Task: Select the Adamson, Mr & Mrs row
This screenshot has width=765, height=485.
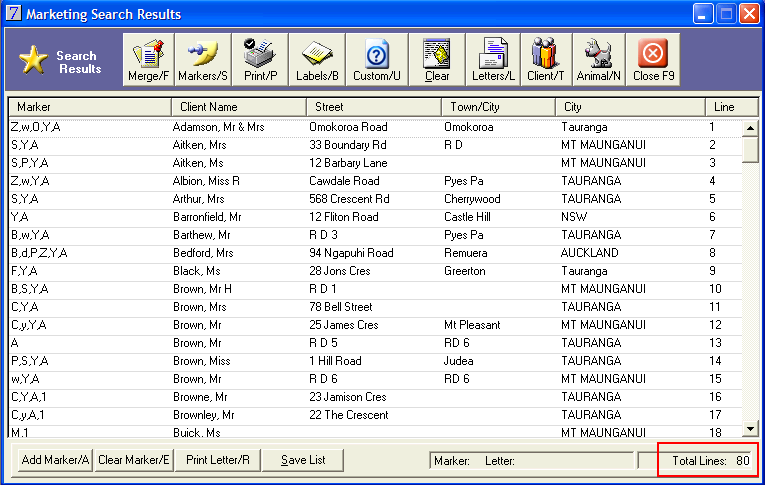Action: point(376,127)
